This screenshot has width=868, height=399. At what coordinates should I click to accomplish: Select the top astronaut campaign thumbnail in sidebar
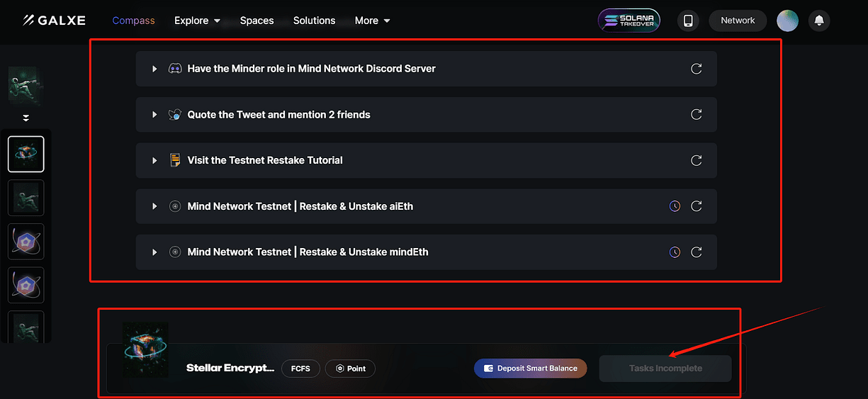point(26,86)
